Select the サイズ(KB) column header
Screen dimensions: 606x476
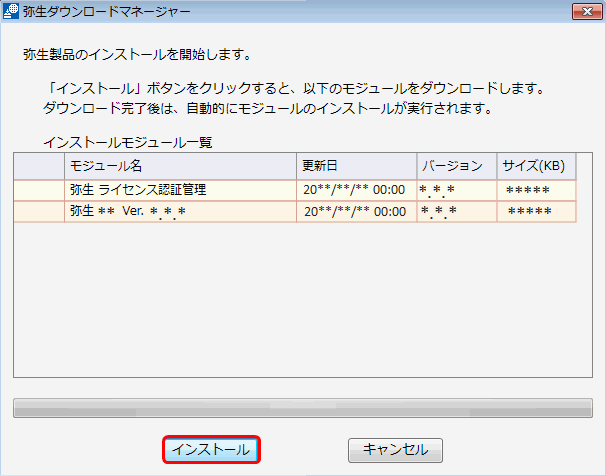(536, 166)
